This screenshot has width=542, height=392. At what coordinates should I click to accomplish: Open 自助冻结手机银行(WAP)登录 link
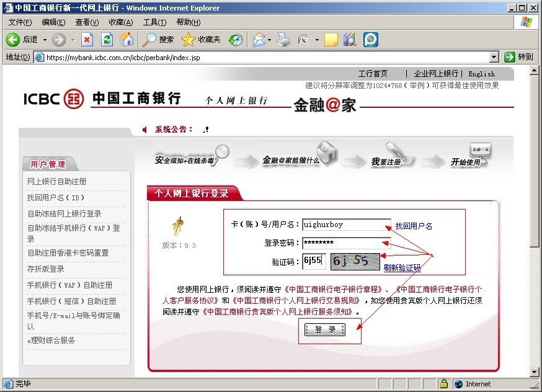click(74, 233)
